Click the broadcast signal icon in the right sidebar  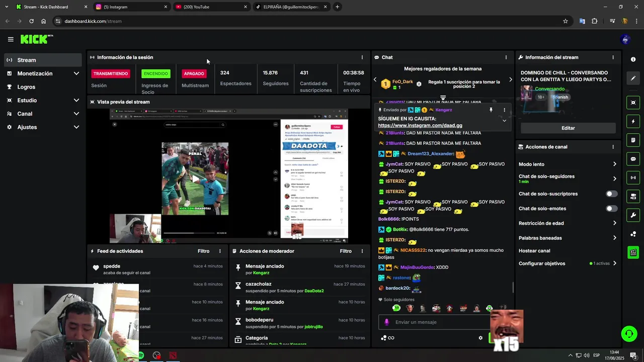(633, 177)
